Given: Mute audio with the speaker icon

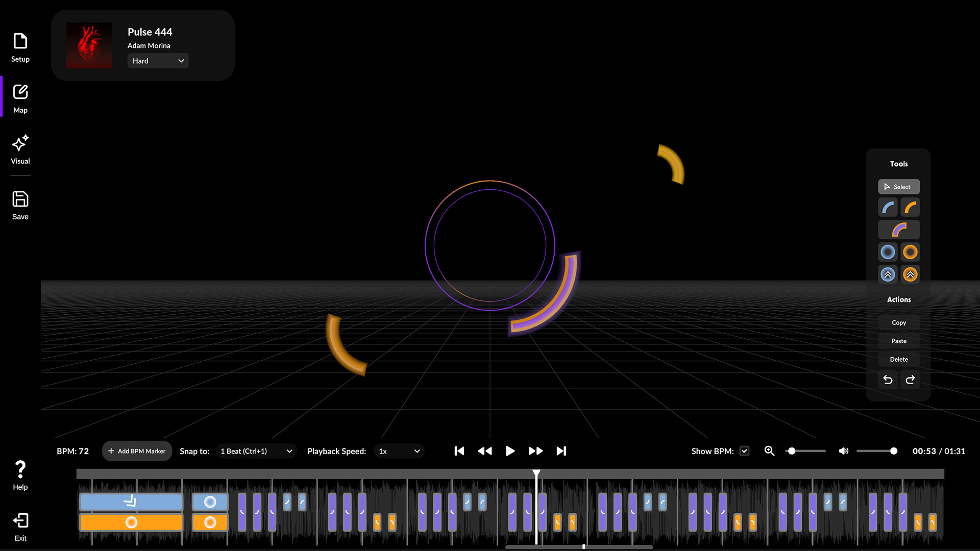Looking at the screenshot, I should point(844,451).
